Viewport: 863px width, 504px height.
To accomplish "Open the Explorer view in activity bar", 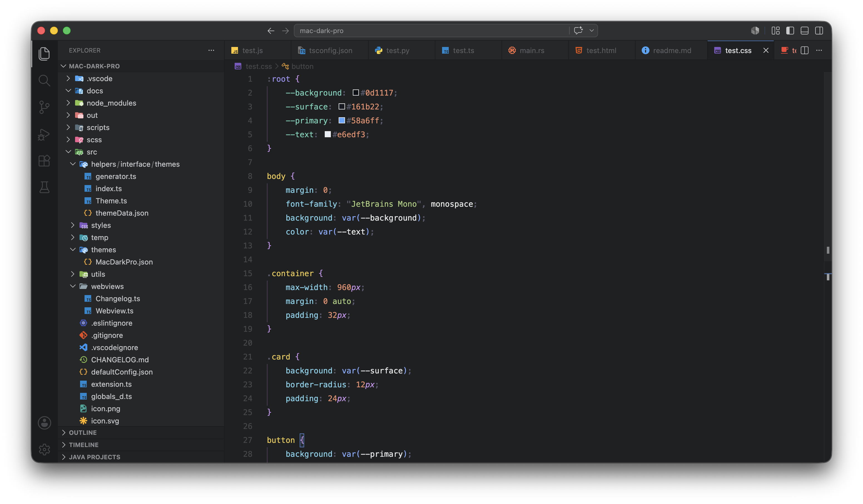I will [44, 54].
